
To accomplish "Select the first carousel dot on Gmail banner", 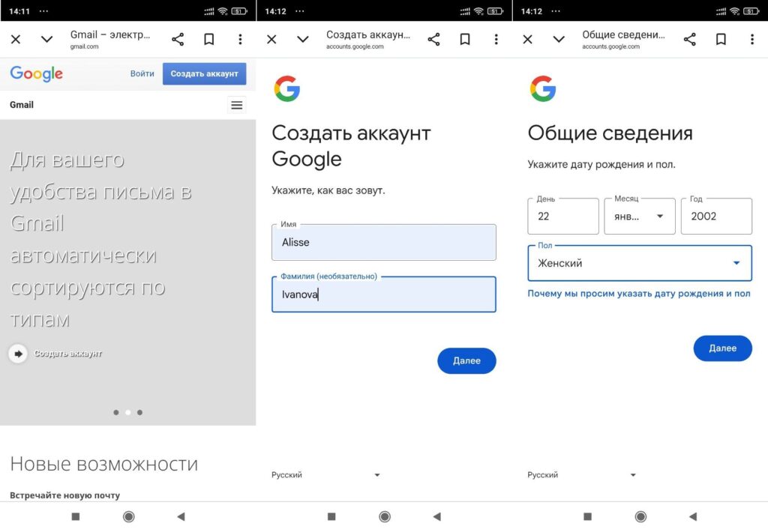I will click(115, 412).
